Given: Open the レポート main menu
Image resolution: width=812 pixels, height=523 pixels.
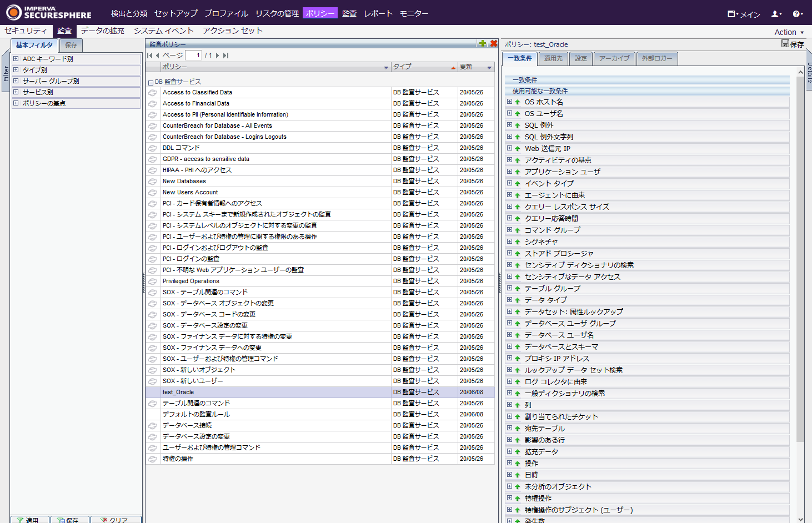Looking at the screenshot, I should pos(378,13).
